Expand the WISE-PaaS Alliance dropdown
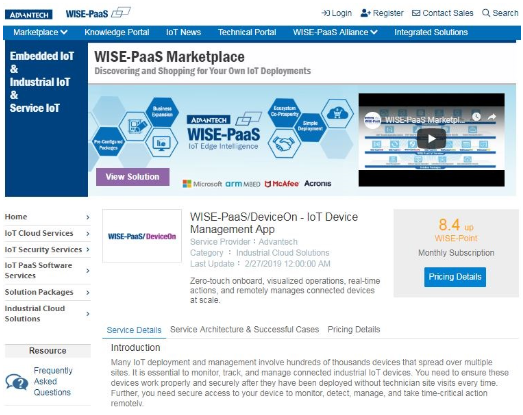523x415 pixels. 335,32
